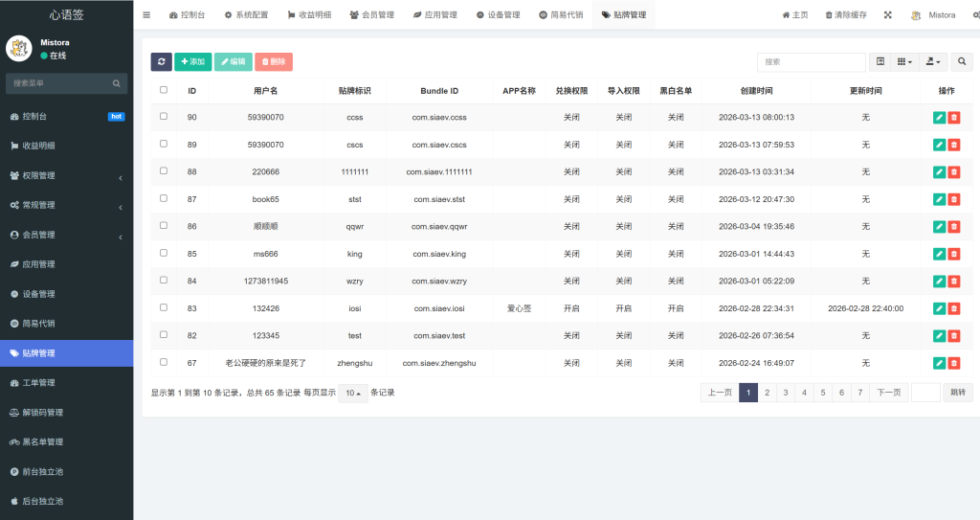Open 黑名单管理 in sidebar
This screenshot has height=520, width=980.
66,441
